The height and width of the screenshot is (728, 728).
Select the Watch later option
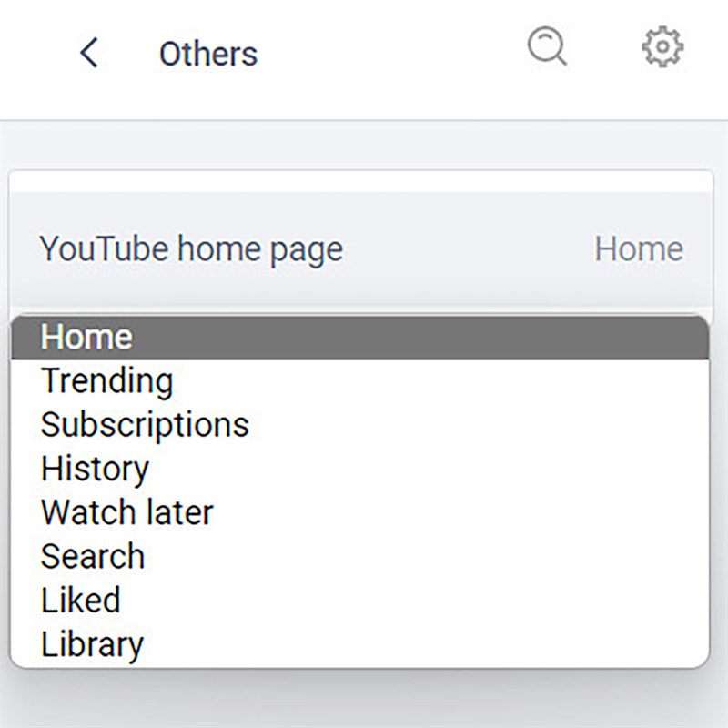pyautogui.click(x=126, y=512)
